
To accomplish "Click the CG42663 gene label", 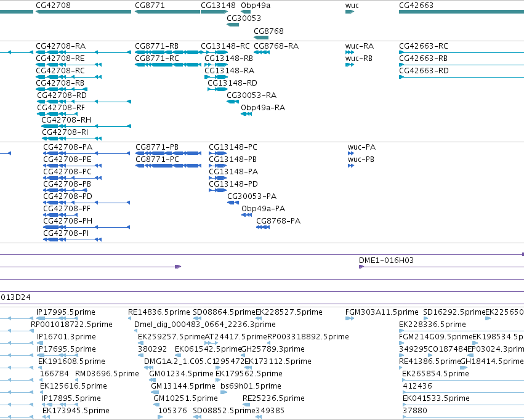I will (x=416, y=6).
